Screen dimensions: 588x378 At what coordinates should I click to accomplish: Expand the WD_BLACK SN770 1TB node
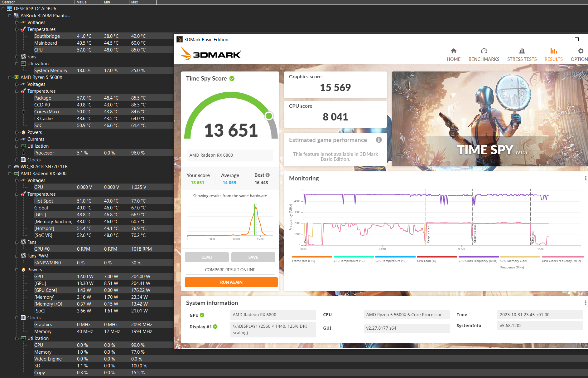[10, 167]
